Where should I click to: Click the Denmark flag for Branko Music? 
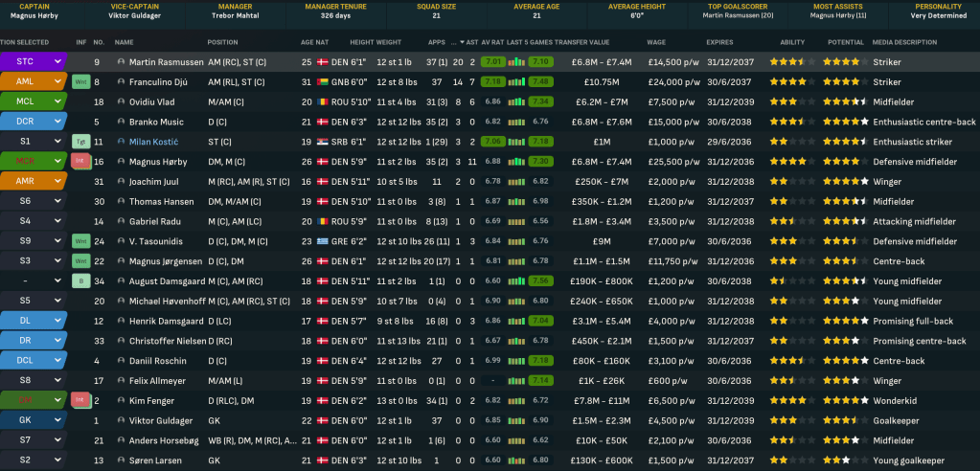[322, 122]
